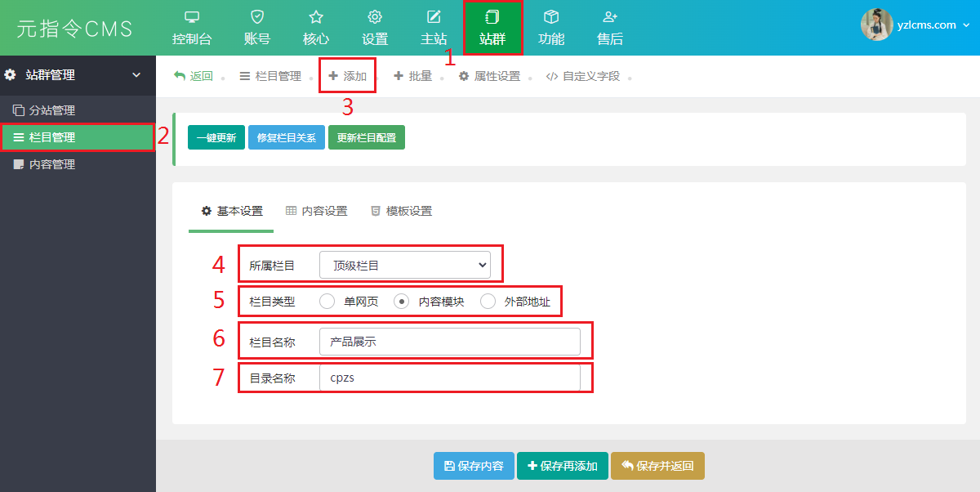Choose the 内容模块 radio option
Screen dimensions: 980x492
tap(401, 301)
